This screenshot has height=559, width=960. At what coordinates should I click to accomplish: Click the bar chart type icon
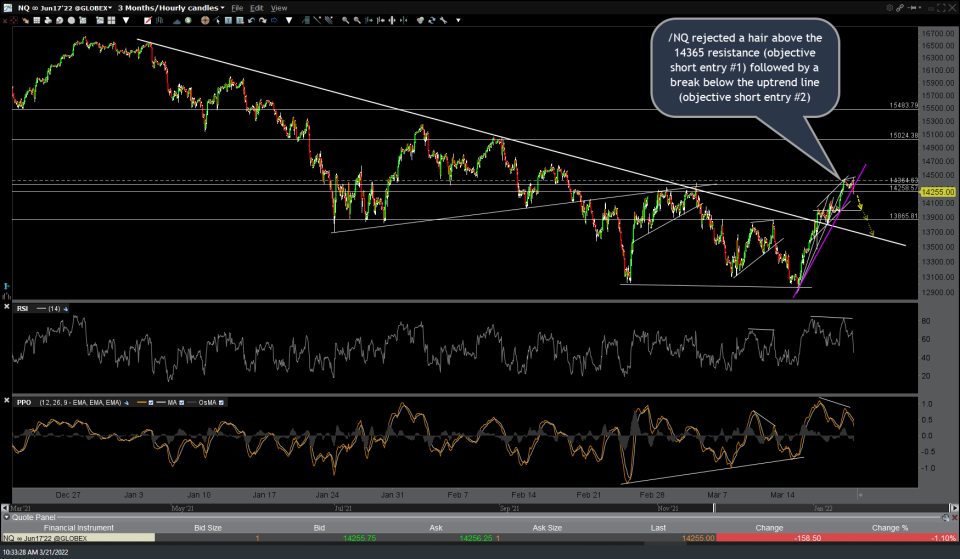pyautogui.click(x=159, y=20)
